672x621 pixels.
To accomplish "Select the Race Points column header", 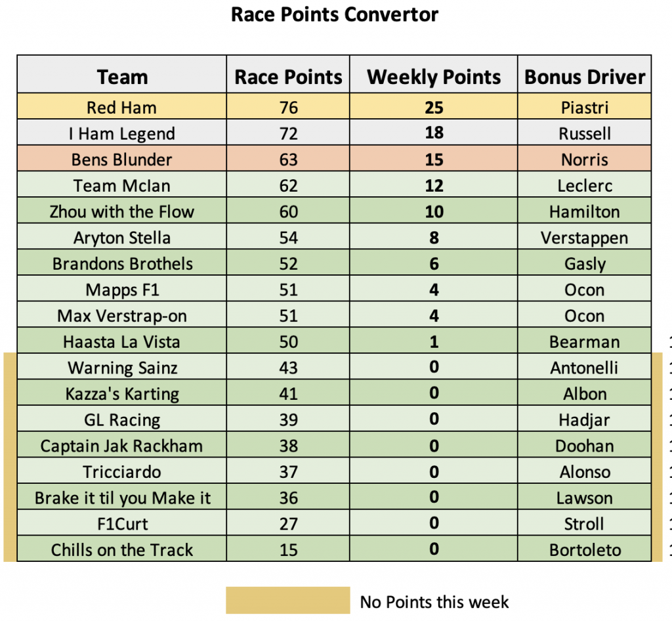I will (288, 74).
